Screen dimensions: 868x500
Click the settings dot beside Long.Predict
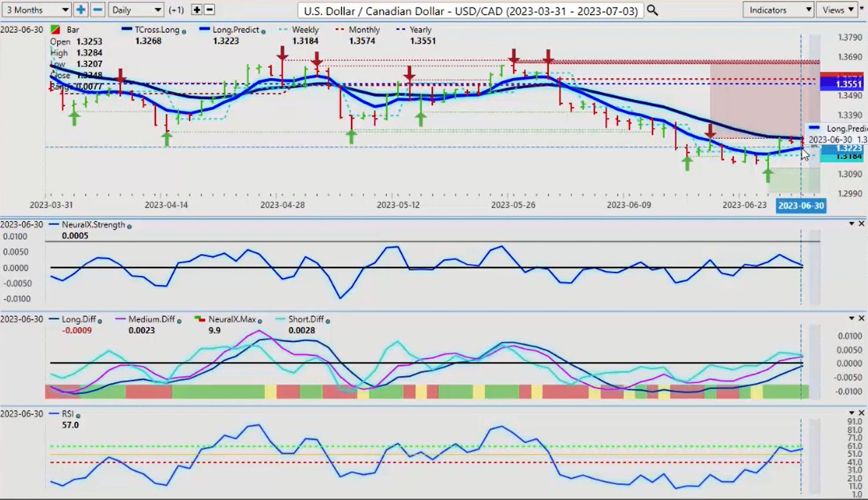click(x=263, y=31)
